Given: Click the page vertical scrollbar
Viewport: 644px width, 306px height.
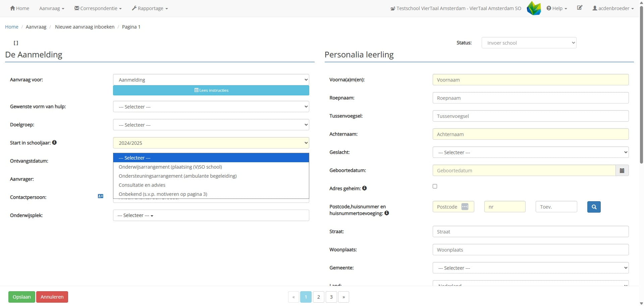Looking at the screenshot, I should click(641, 84).
